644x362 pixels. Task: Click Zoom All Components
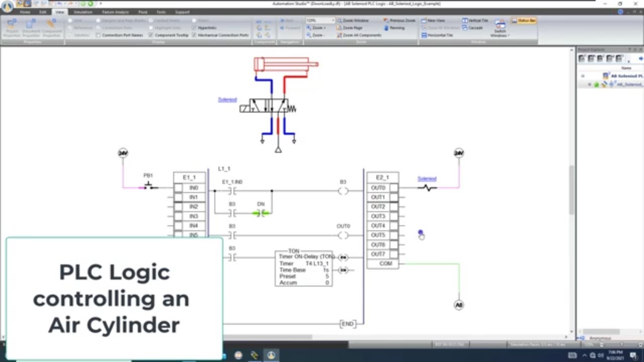(359, 35)
